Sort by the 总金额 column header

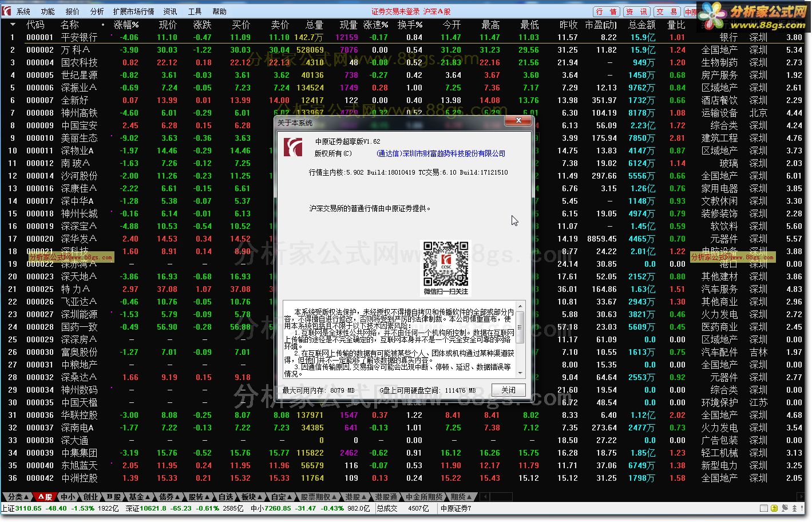(x=641, y=25)
